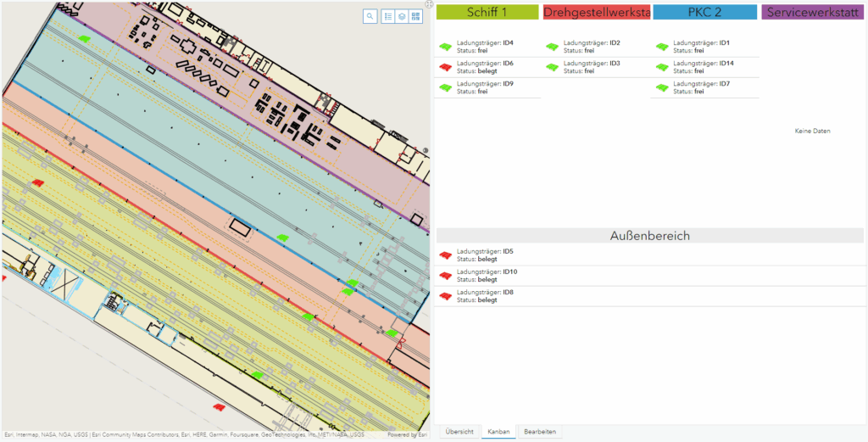Select the row 'Ladungsträger: ID2'
The image size is (868, 442).
tap(596, 47)
